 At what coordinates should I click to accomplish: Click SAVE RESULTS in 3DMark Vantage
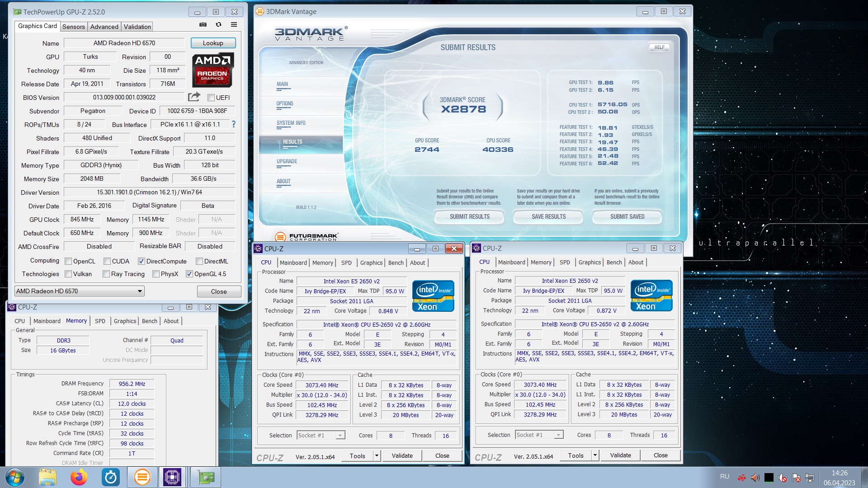pos(548,216)
